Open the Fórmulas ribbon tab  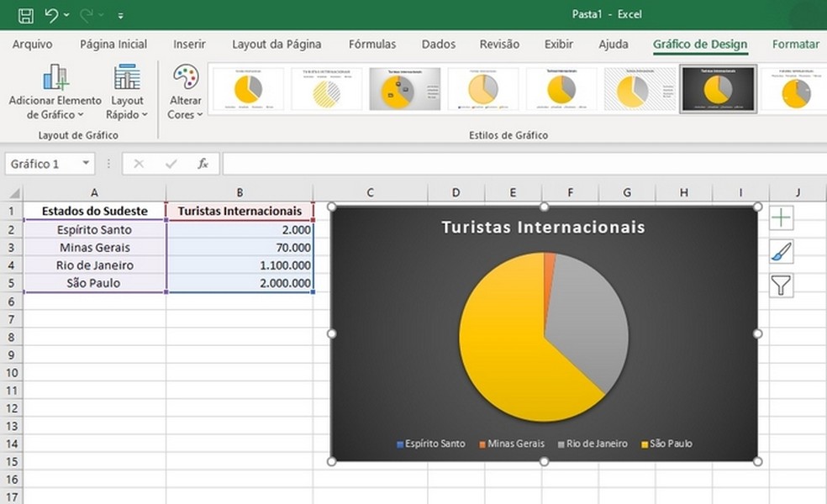[372, 45]
